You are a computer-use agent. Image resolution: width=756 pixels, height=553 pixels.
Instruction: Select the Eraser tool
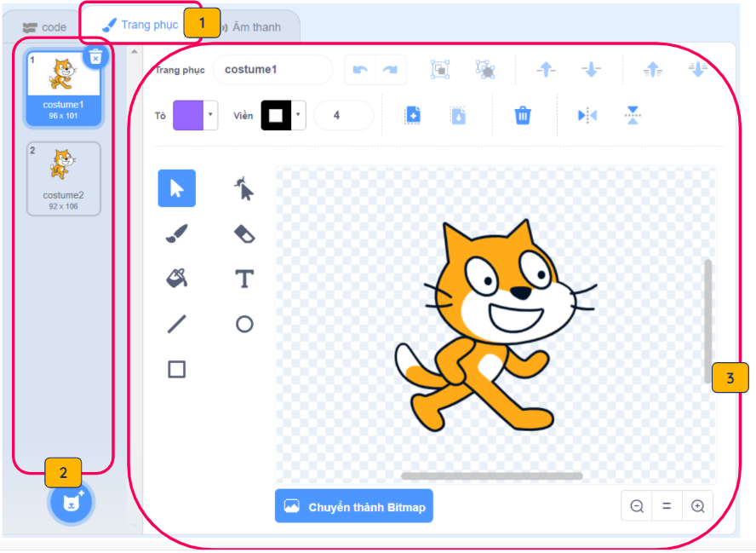click(244, 234)
